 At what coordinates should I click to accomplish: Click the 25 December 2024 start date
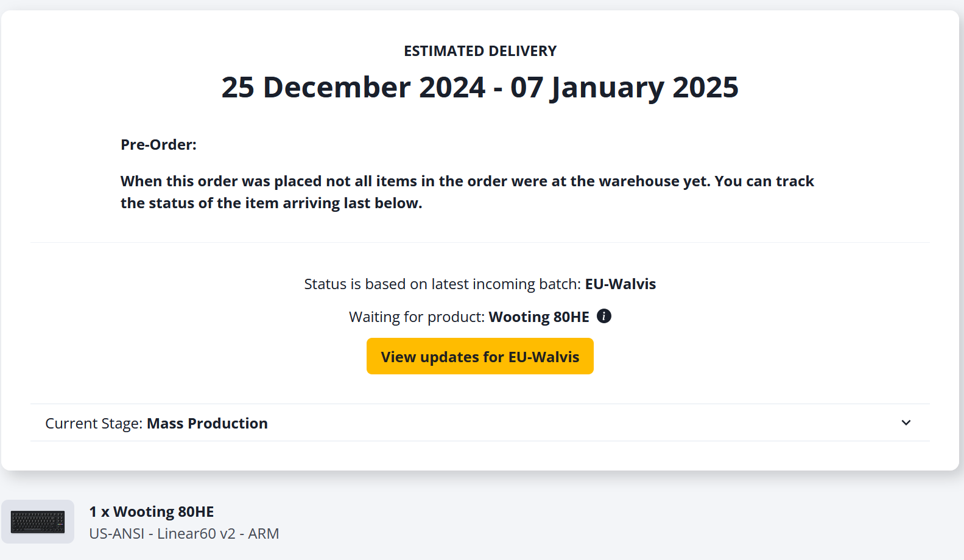click(x=353, y=87)
